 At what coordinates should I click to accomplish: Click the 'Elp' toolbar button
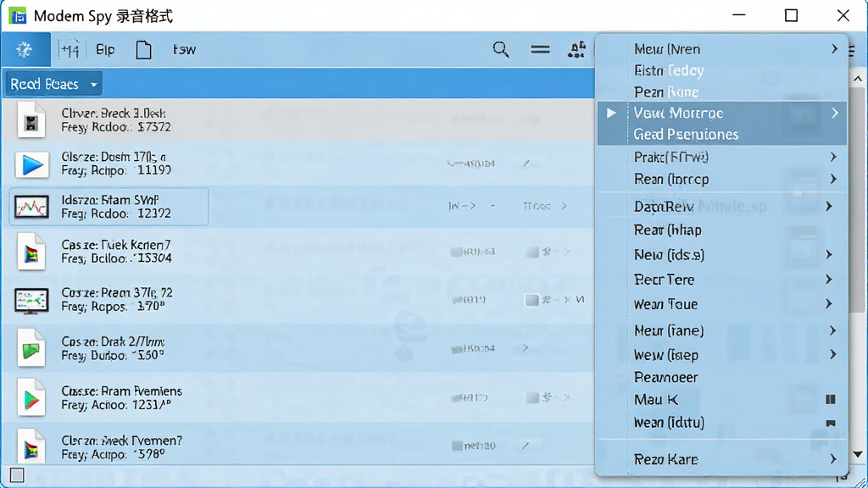click(105, 50)
